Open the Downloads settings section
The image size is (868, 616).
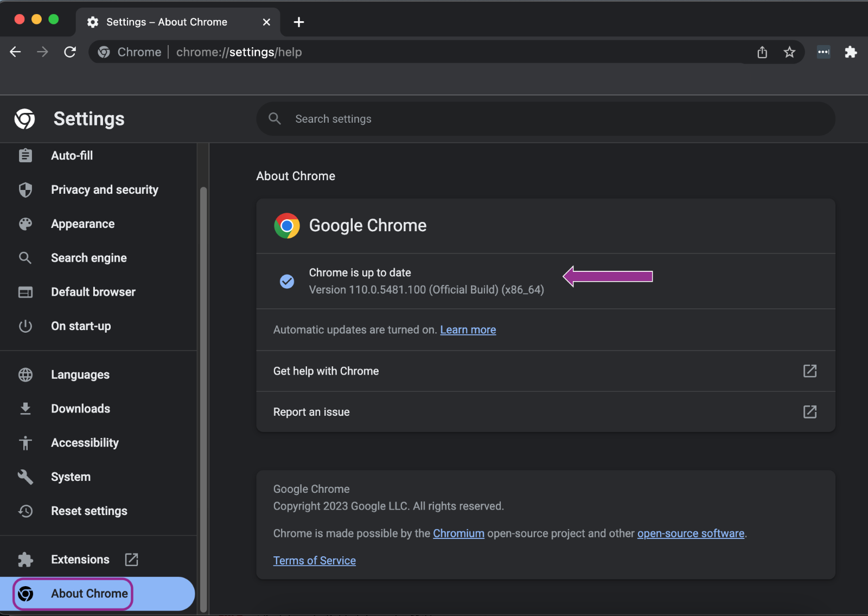[x=80, y=409]
